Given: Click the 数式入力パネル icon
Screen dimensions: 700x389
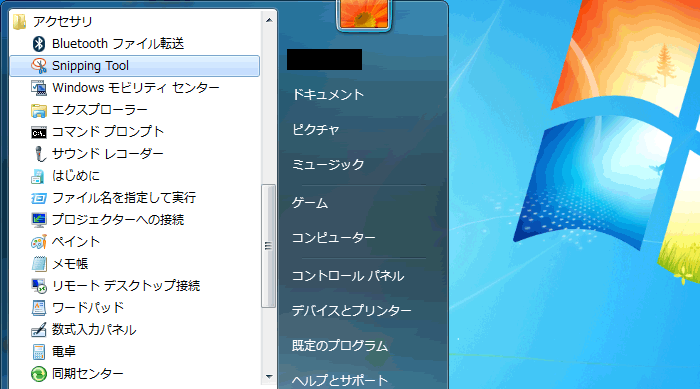Looking at the screenshot, I should (39, 330).
